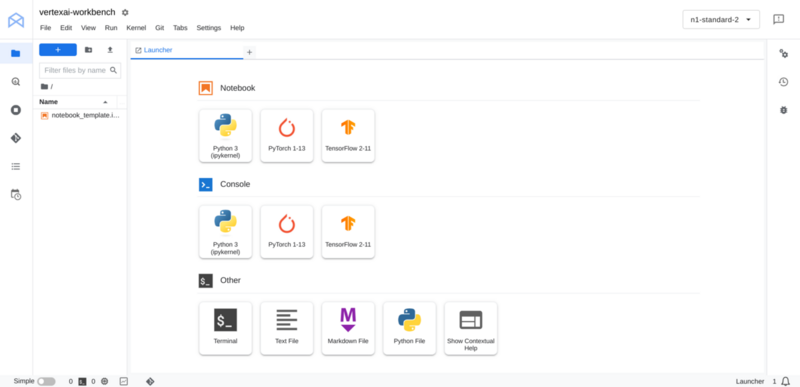Viewport: 800px width, 387px height.
Task: Click the Upload Files icon
Action: 109,50
